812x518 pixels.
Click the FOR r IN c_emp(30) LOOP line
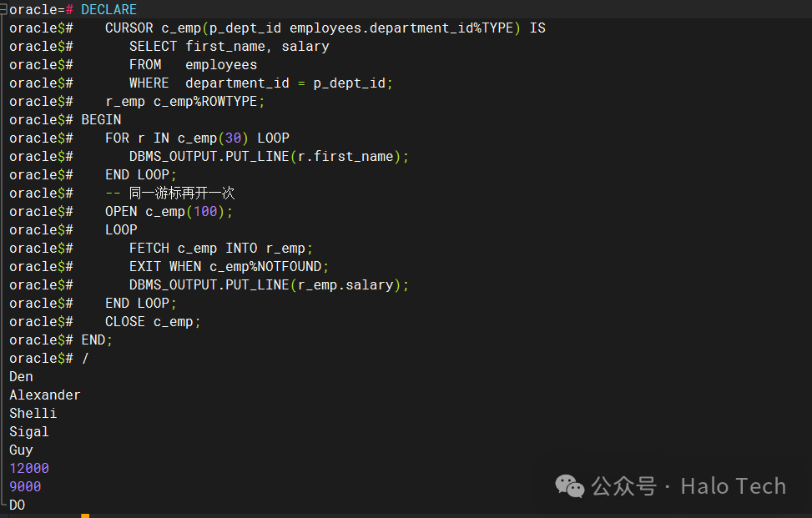point(197,138)
